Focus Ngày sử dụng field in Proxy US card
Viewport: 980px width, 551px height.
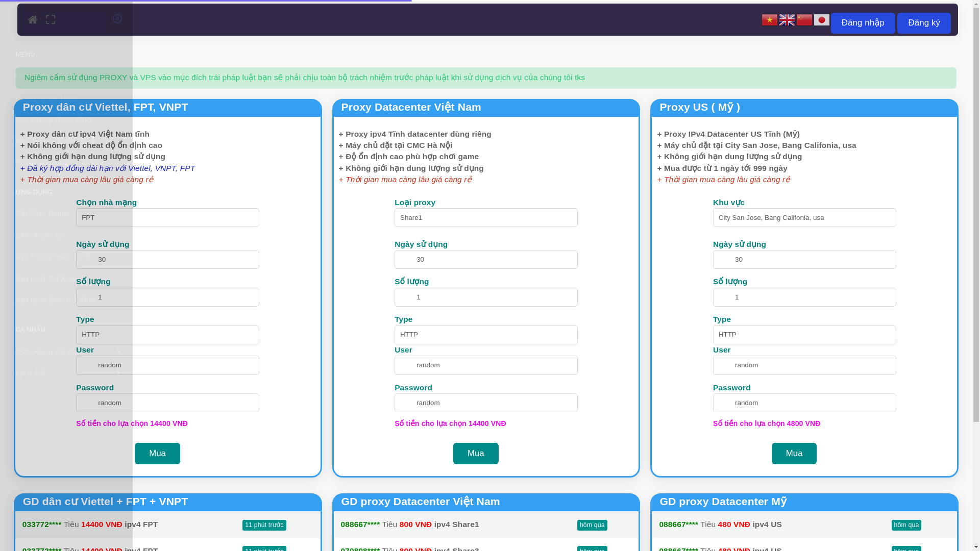tap(804, 259)
